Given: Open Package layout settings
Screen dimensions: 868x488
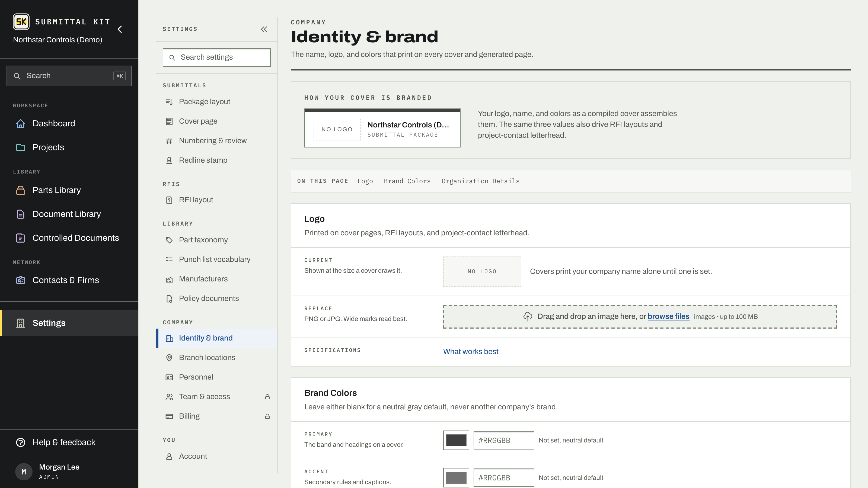Looking at the screenshot, I should coord(217,102).
